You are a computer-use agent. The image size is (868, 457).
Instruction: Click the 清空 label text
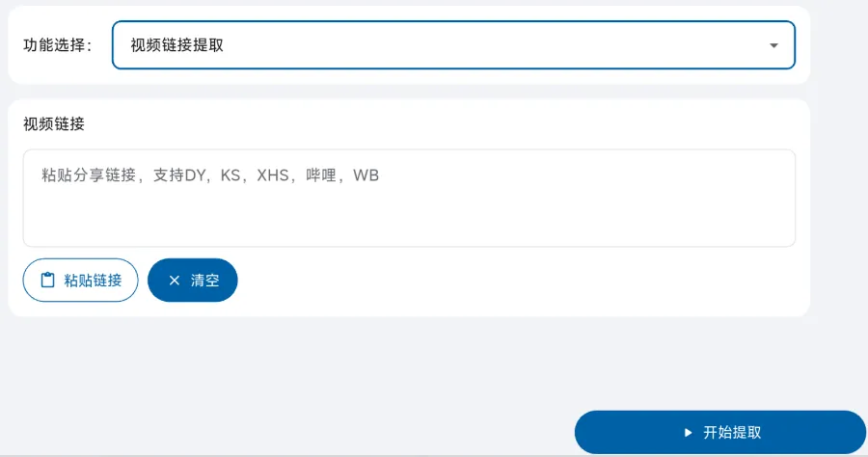tap(204, 281)
